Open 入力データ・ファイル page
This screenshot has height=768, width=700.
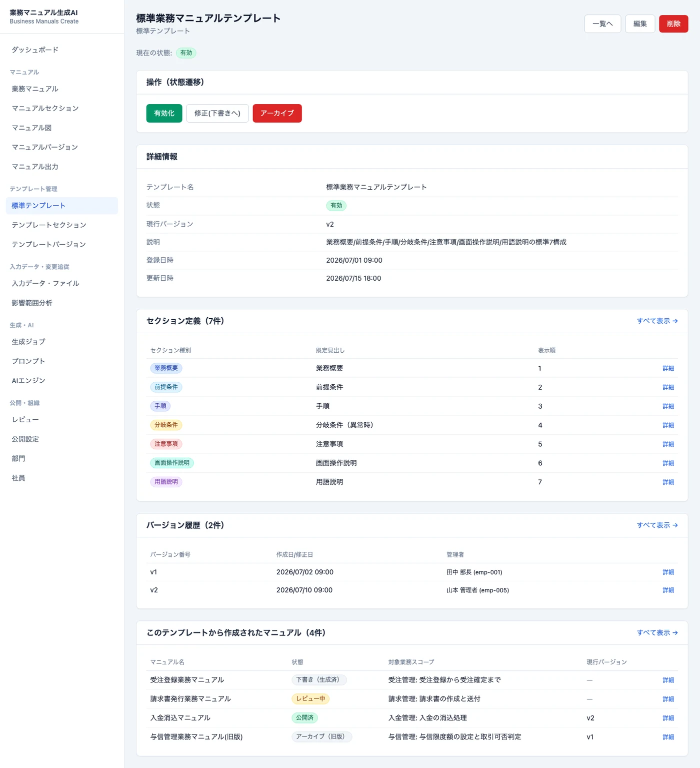coord(62,284)
